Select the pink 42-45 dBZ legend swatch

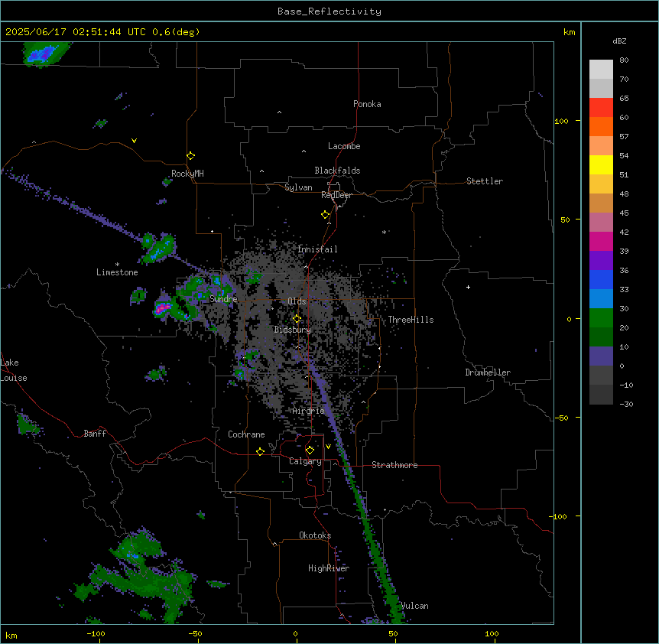click(601, 222)
